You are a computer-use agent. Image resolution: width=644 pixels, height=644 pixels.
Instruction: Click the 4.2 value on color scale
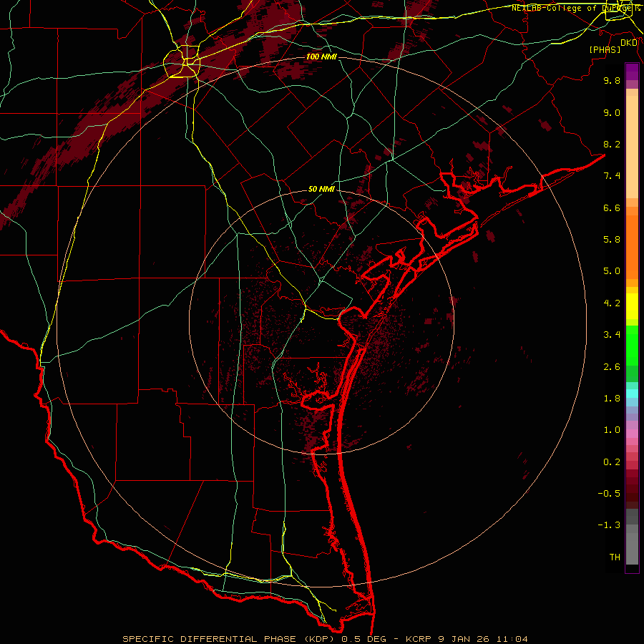coord(612,303)
